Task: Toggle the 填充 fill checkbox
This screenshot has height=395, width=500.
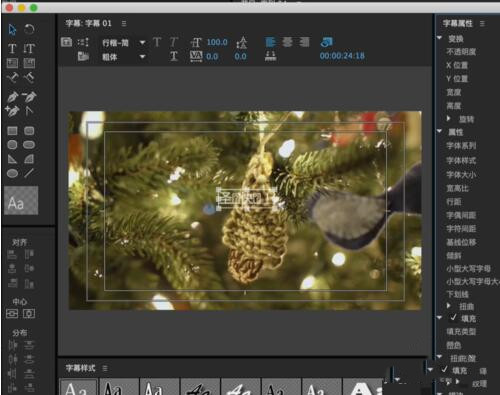Action: point(453,318)
